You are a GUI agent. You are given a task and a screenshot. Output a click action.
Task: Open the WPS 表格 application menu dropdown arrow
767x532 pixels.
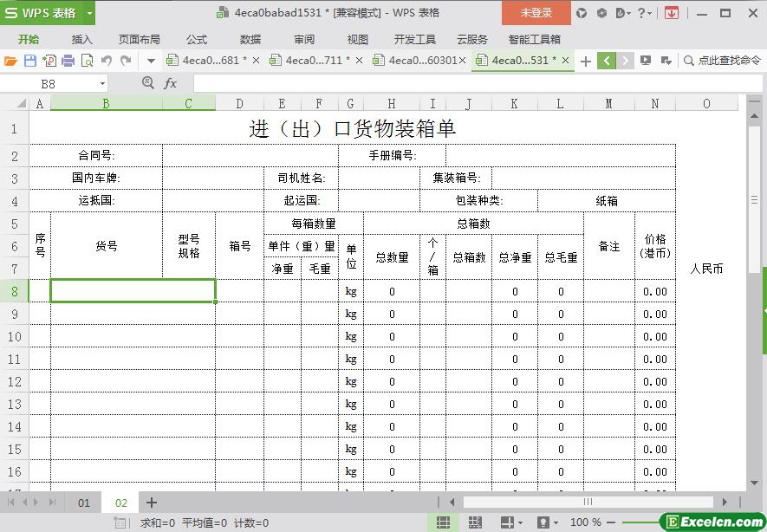click(x=89, y=13)
